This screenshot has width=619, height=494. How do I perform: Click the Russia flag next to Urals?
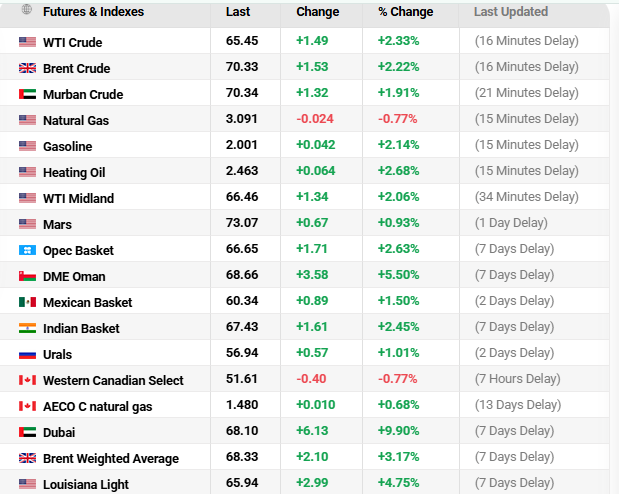[27, 354]
